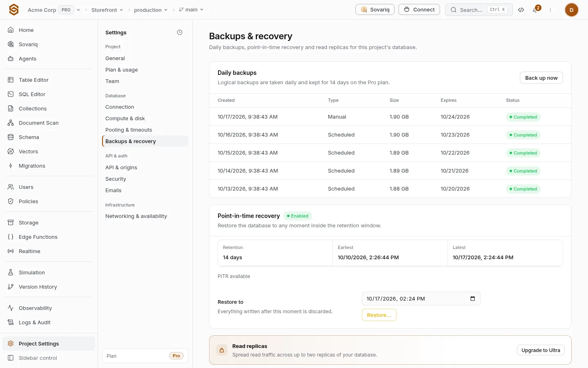
Task: Click the Back up now button
Action: 541,78
